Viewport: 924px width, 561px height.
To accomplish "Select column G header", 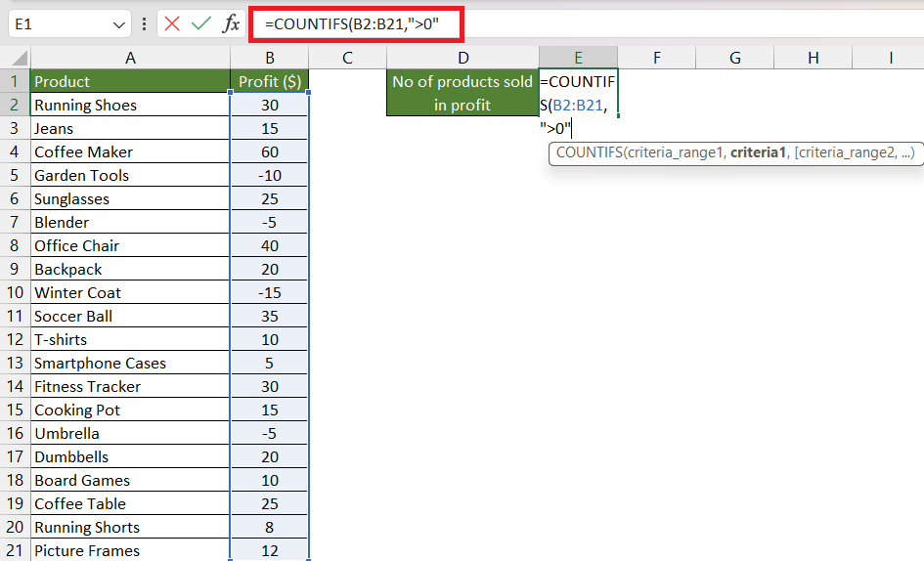I will (735, 58).
